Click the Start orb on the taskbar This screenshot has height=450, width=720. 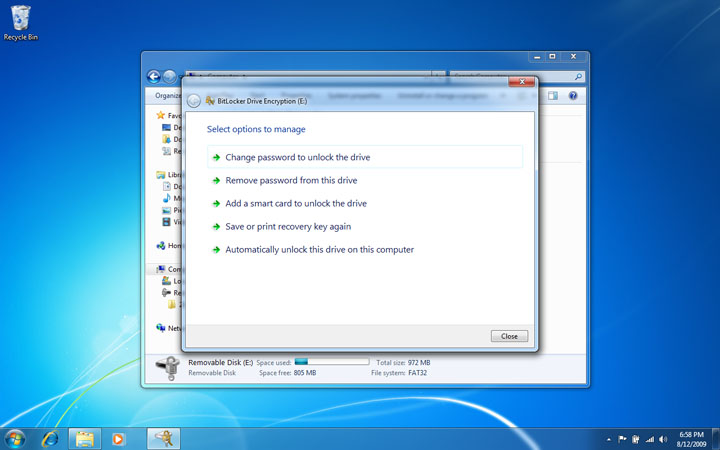coord(15,438)
